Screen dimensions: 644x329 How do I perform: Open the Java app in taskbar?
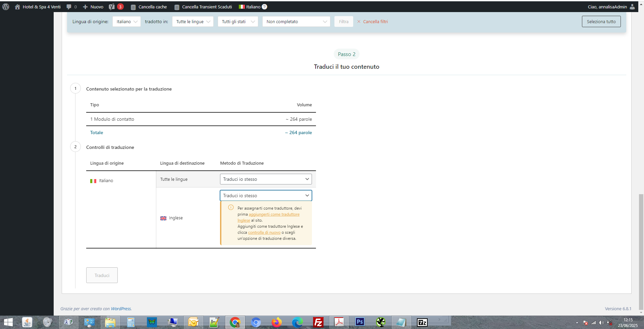point(27,322)
